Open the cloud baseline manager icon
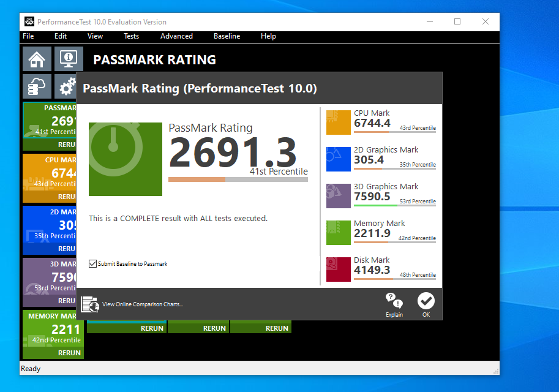Image resolution: width=559 pixels, height=392 pixels. [37, 86]
